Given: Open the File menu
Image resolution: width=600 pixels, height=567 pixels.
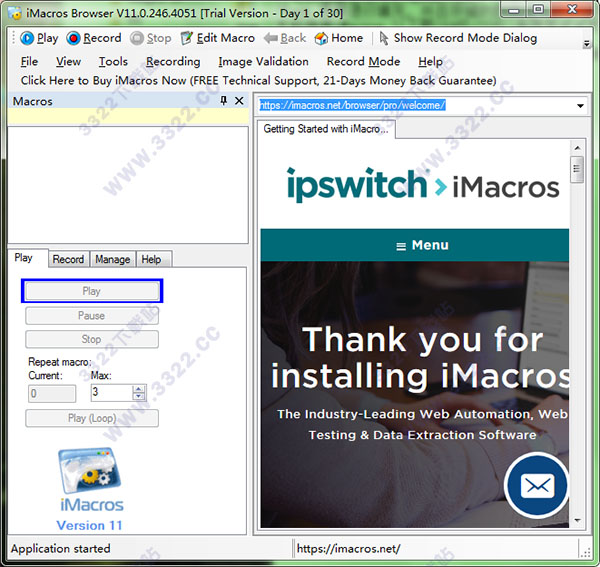Looking at the screenshot, I should coord(29,62).
